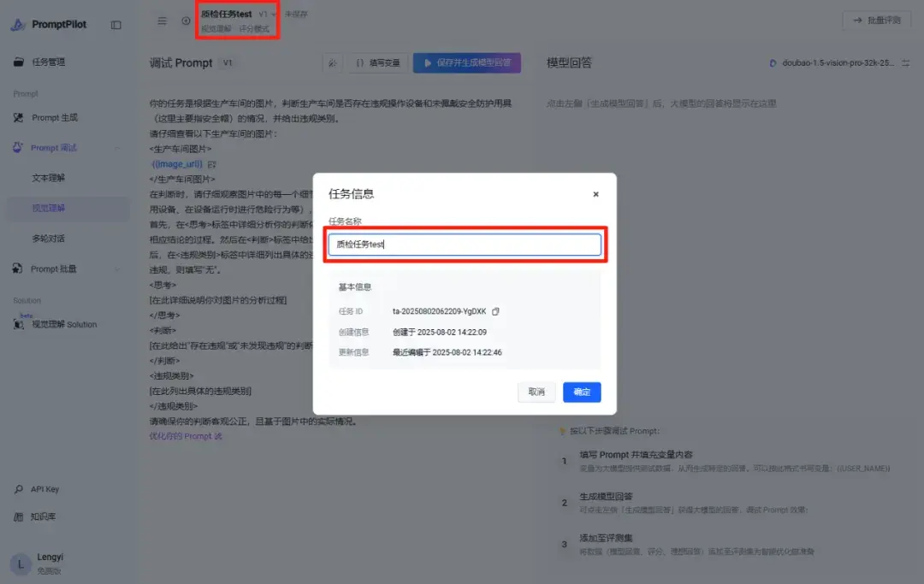
Task: Collapse the Prompt 调试 section
Action: click(x=116, y=148)
